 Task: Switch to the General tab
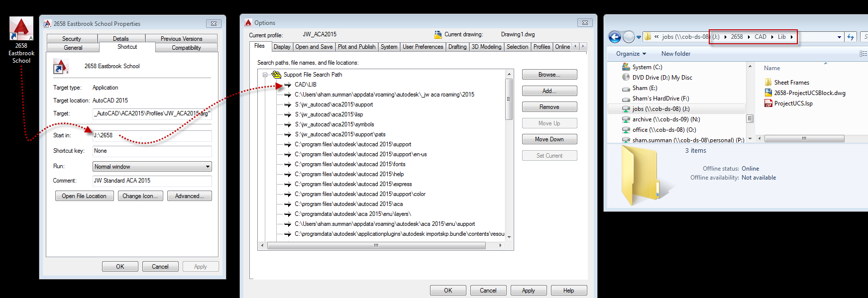tap(73, 48)
